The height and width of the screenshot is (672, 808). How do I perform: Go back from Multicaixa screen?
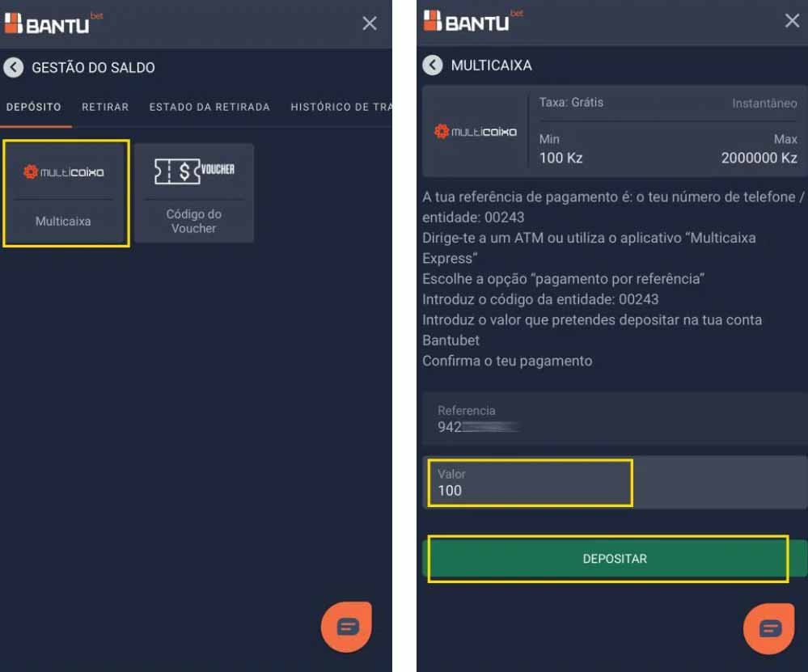(x=433, y=66)
